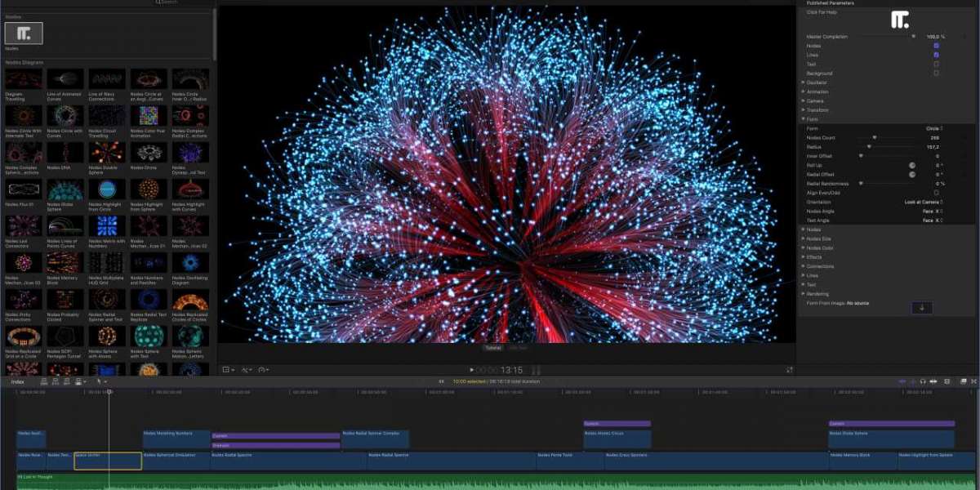This screenshot has height=490, width=980.
Task: Click the Roll Up rotation dial
Action: 912,165
